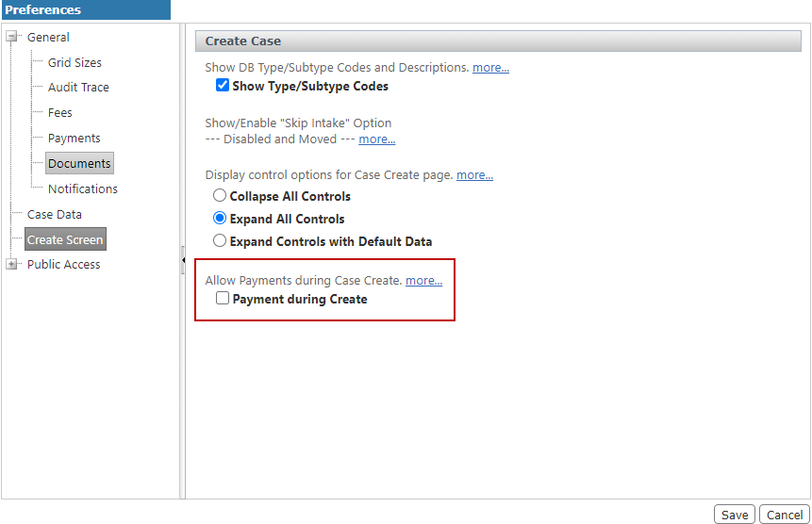Open Notifications preferences

83,188
